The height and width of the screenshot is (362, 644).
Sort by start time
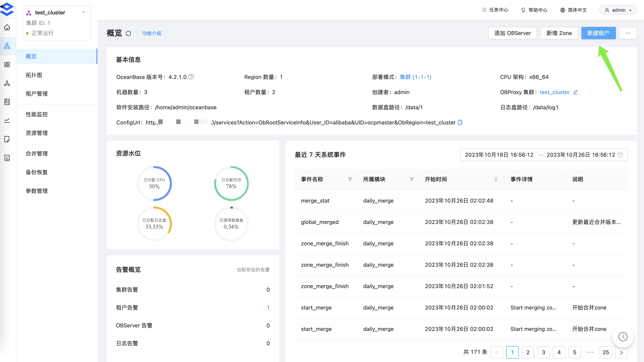[496, 179]
